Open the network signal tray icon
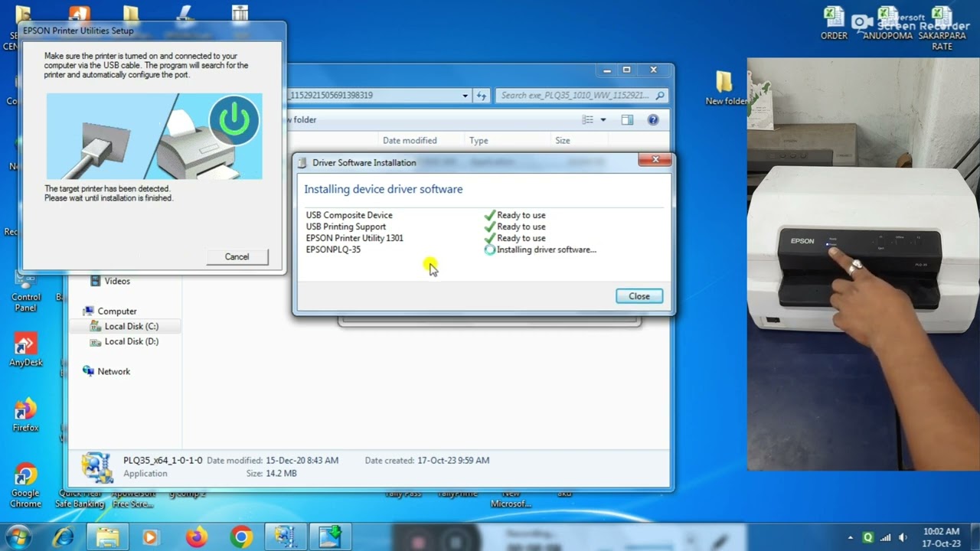Image resolution: width=980 pixels, height=551 pixels. (886, 538)
